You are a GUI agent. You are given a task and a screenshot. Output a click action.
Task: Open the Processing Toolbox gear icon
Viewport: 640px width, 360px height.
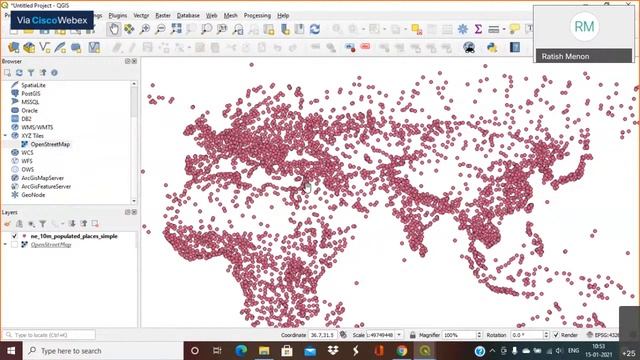pyautogui.click(x=462, y=29)
